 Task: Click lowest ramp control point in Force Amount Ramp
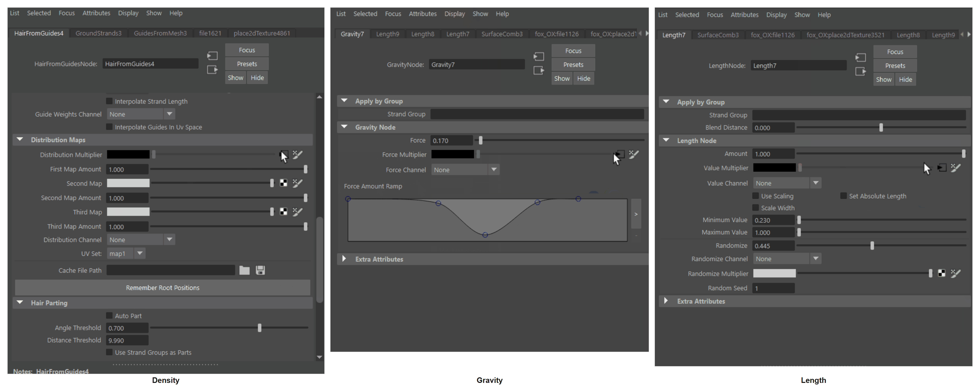(485, 235)
